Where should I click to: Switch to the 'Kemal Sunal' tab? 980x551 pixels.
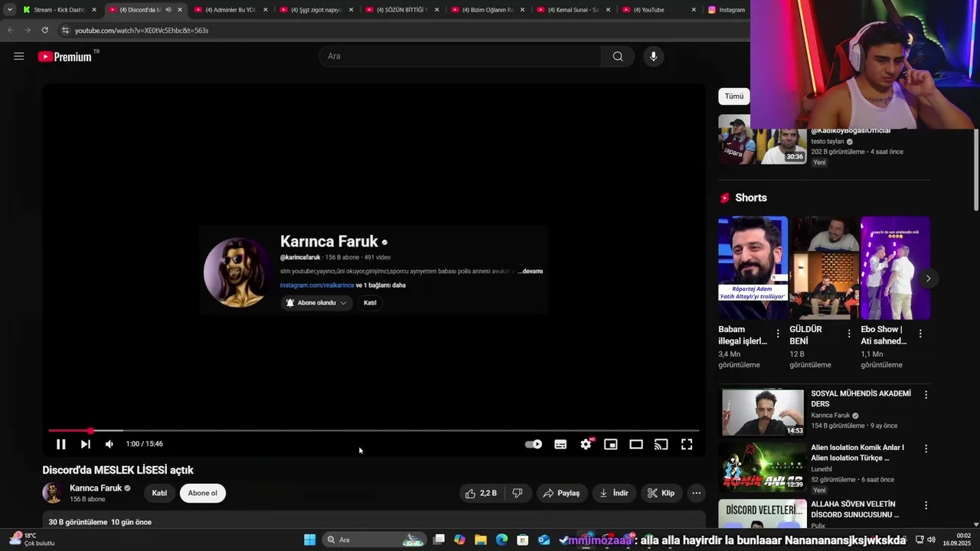pos(573,10)
